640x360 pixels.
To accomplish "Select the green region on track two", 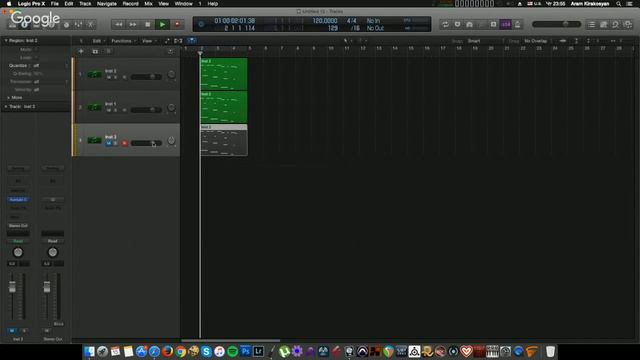I will (x=224, y=107).
